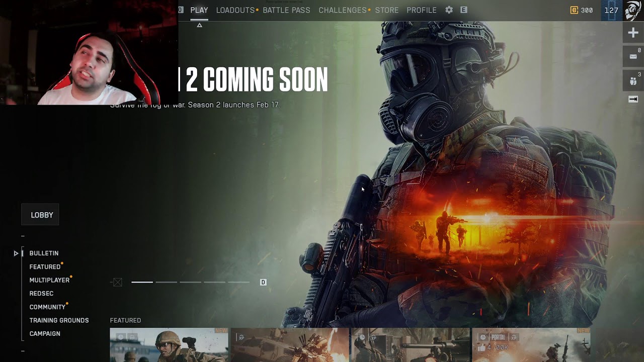Open the player level 127 badge
This screenshot has height=362, width=644.
point(611,10)
